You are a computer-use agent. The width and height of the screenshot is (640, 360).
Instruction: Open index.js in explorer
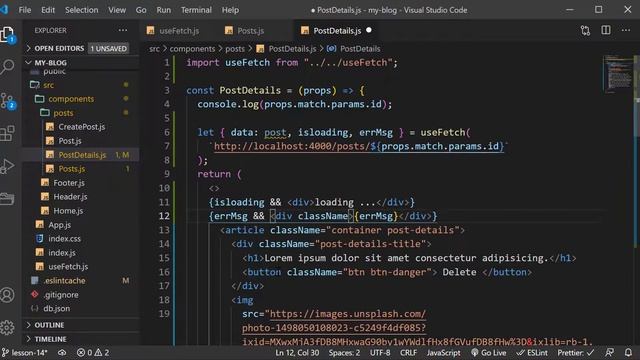tap(81, 253)
